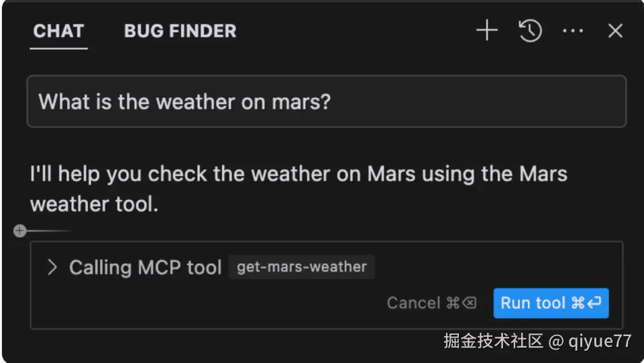Screen dimensions: 644x363
Task: Click return key symbol on Run tool
Action: pos(594,303)
